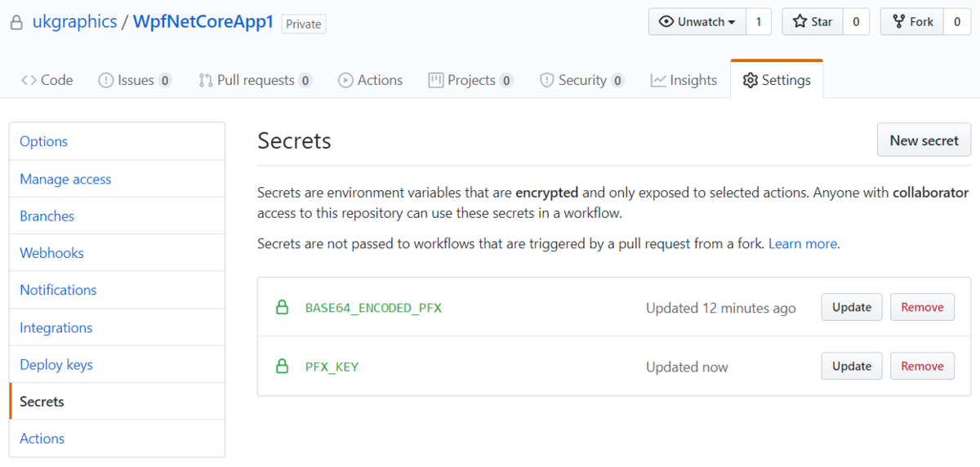Select Secrets in settings sidebar
This screenshot has height=467, width=980.
point(117,402)
